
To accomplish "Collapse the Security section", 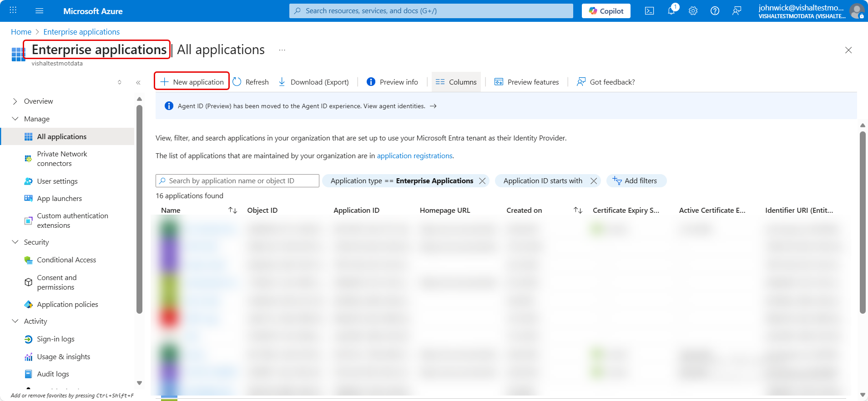I will (x=15, y=242).
